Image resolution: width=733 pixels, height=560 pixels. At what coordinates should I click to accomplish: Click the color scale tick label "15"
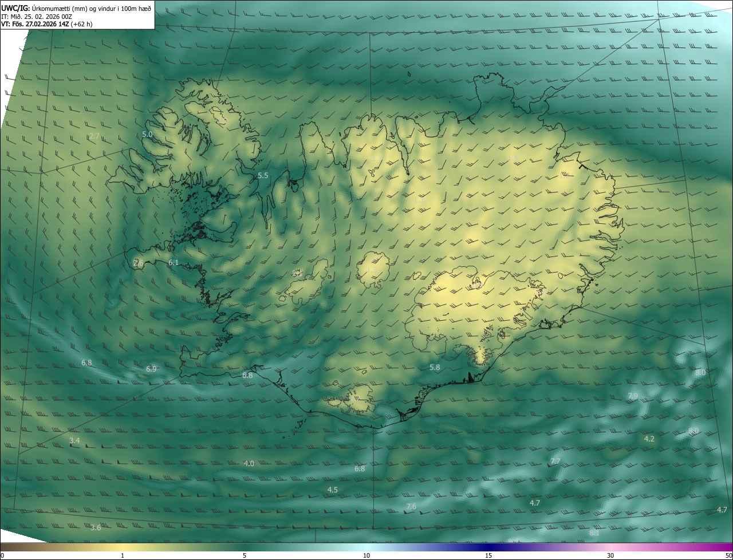(488, 555)
